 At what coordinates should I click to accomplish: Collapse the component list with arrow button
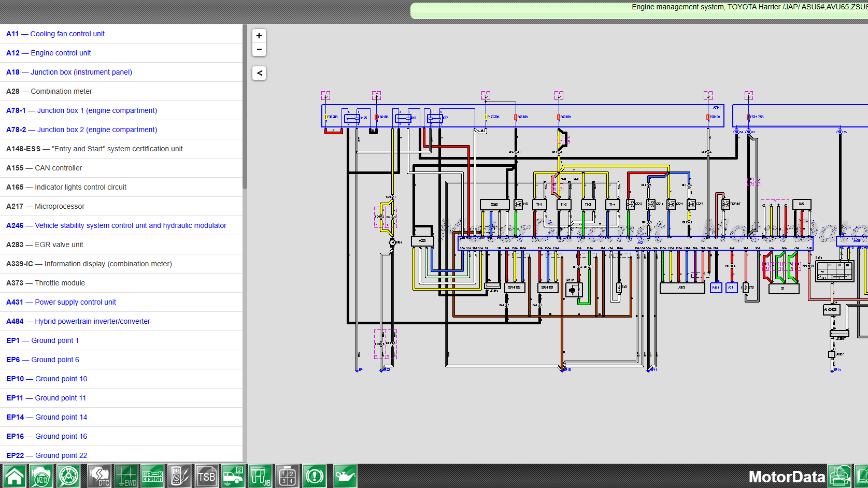click(x=259, y=73)
